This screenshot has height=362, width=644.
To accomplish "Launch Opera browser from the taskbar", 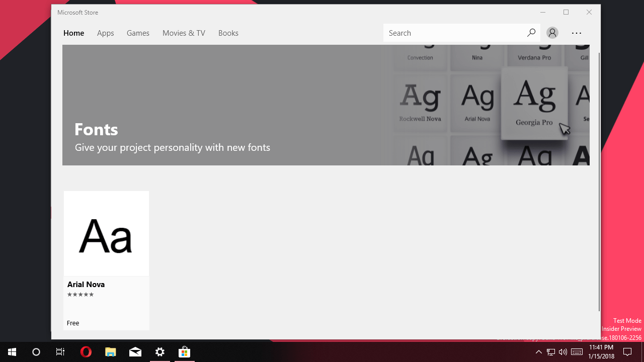I will (x=86, y=352).
